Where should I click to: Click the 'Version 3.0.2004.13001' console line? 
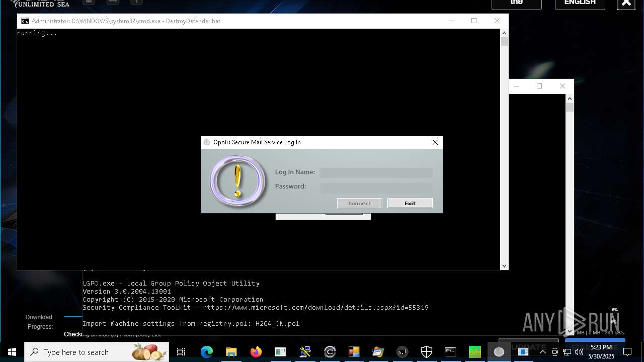coord(127,292)
